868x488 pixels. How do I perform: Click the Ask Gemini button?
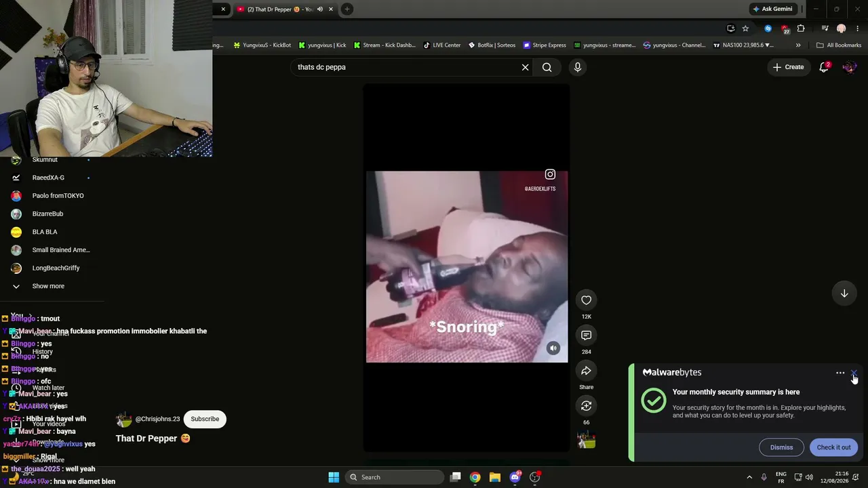coord(772,9)
